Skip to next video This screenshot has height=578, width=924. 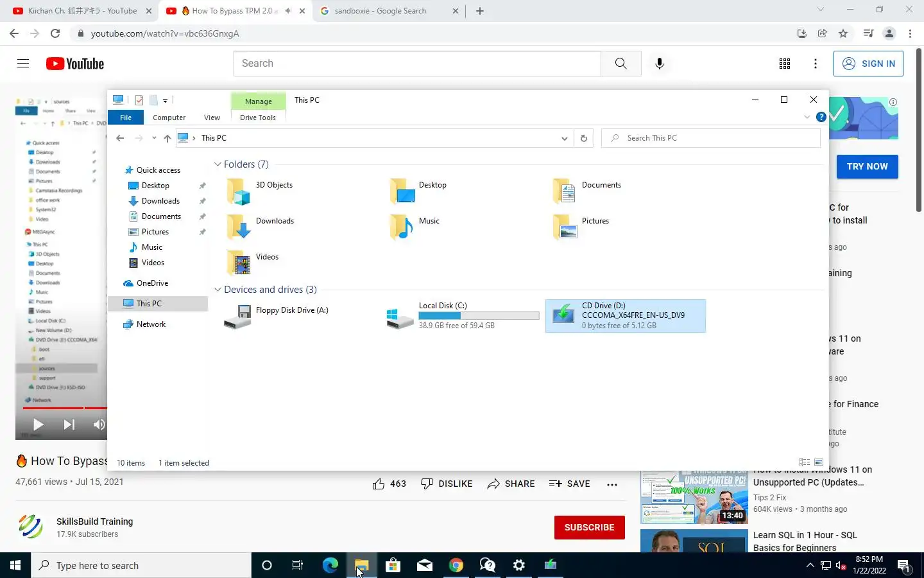(x=69, y=425)
